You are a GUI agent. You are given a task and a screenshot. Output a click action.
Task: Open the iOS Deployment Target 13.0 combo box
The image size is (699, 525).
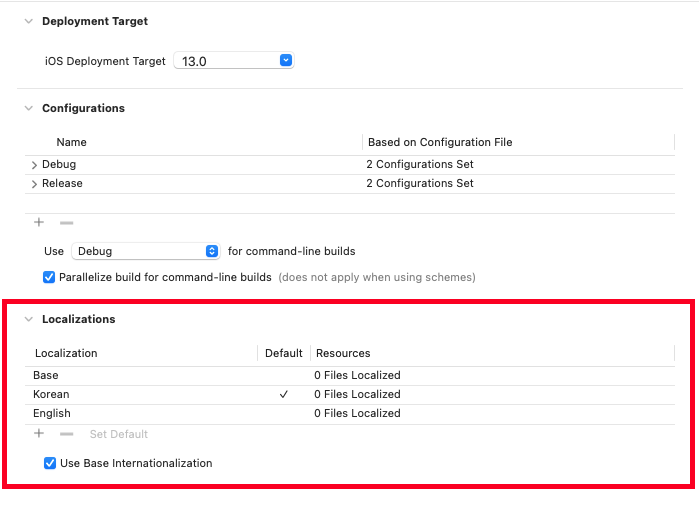tap(234, 61)
